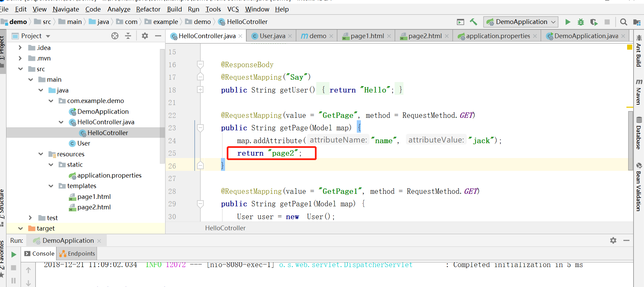Open the Refactor menu

click(x=148, y=9)
